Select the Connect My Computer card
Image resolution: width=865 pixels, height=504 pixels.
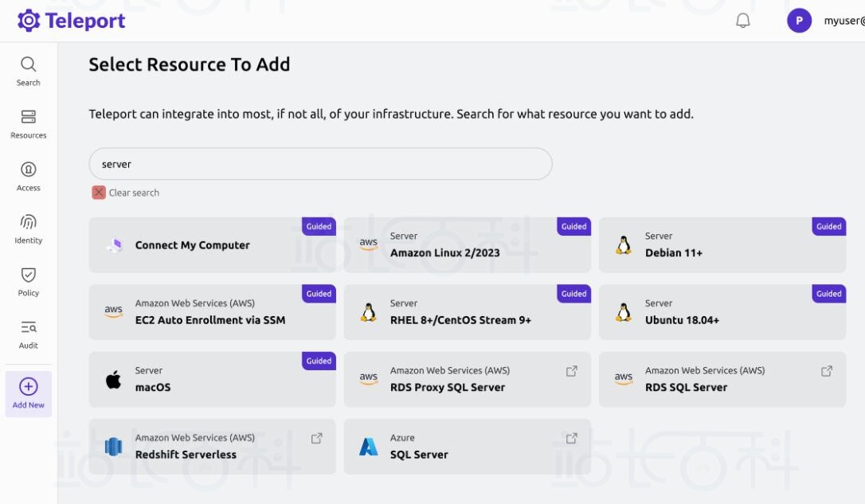tap(213, 244)
